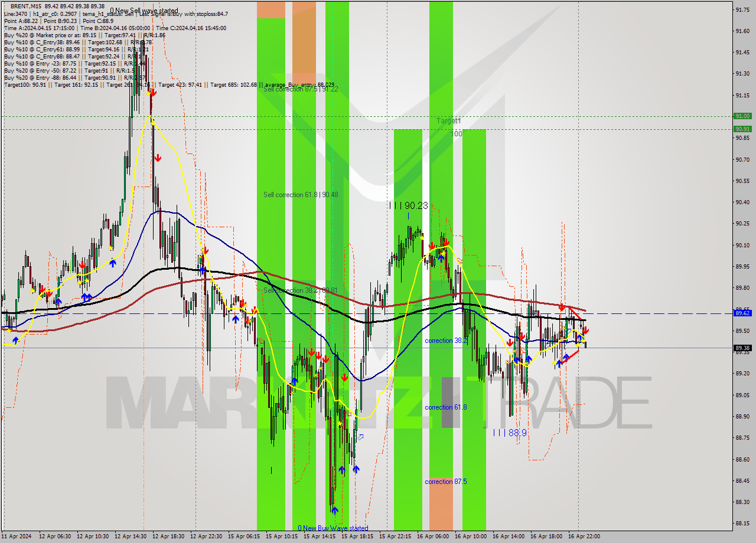Click the '| | | 90.23' peak label
This screenshot has width=756, height=543.
(408, 205)
